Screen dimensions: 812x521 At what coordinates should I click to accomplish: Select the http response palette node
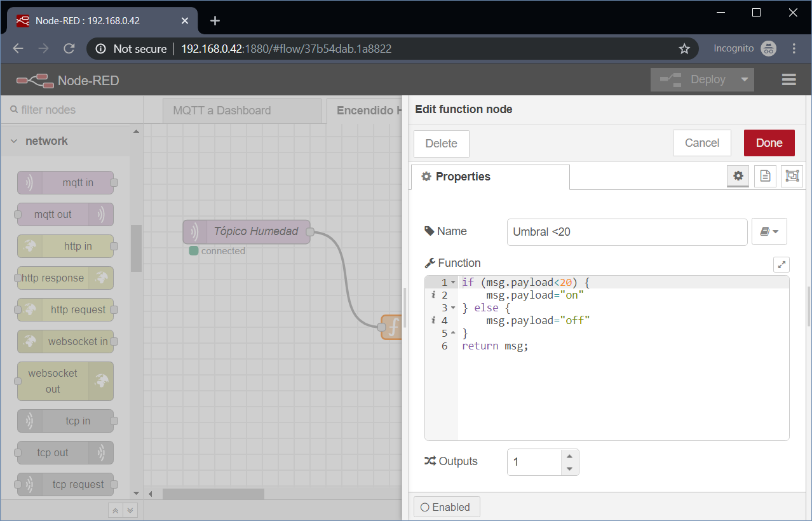pyautogui.click(x=65, y=278)
